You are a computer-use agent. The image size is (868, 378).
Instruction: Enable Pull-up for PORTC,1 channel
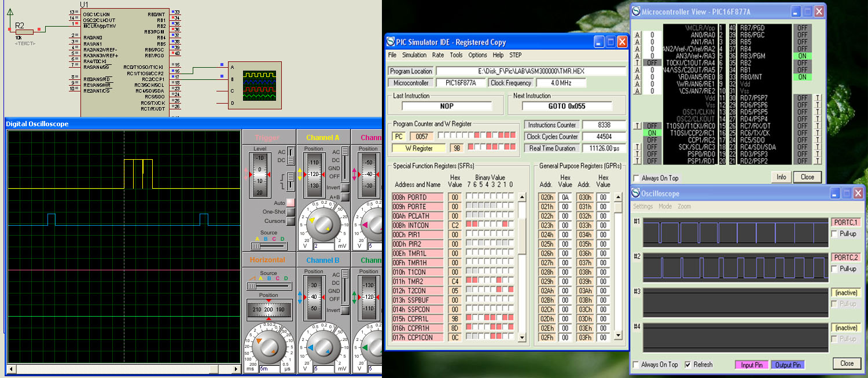pyautogui.click(x=834, y=234)
